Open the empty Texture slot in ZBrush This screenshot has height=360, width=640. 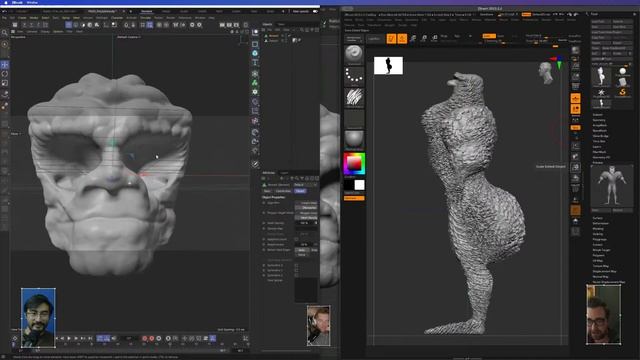pos(354,119)
